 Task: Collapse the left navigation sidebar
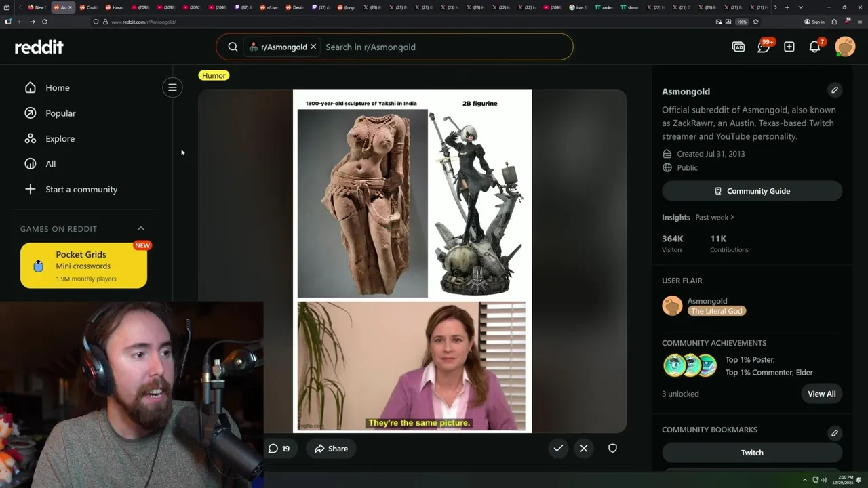[172, 87]
